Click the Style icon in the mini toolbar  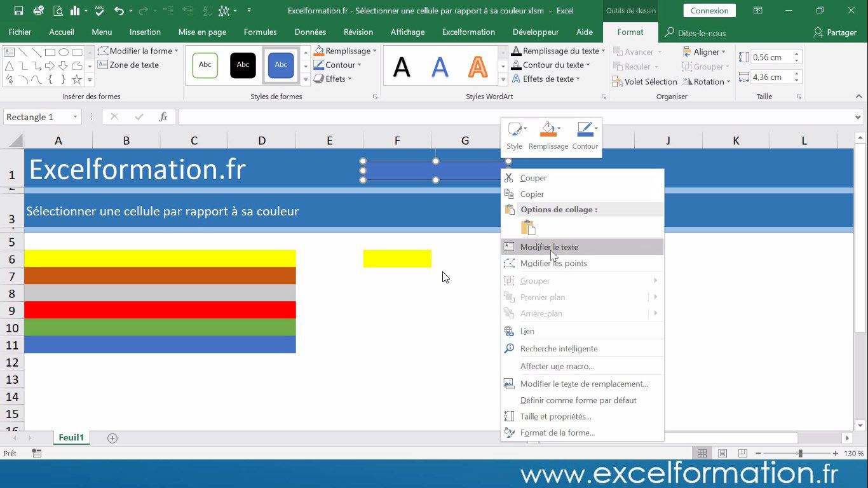click(x=515, y=130)
